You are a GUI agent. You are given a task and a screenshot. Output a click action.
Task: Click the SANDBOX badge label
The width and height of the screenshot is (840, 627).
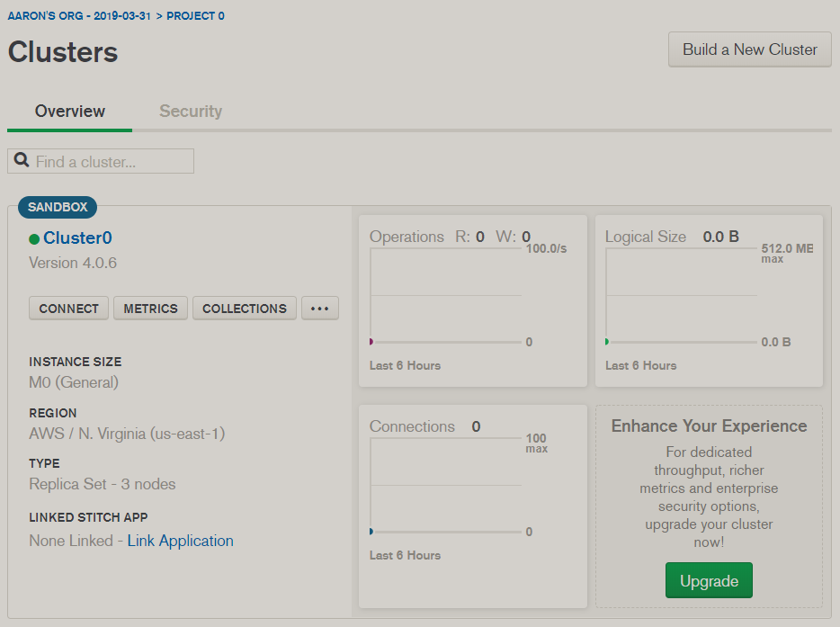(x=58, y=207)
